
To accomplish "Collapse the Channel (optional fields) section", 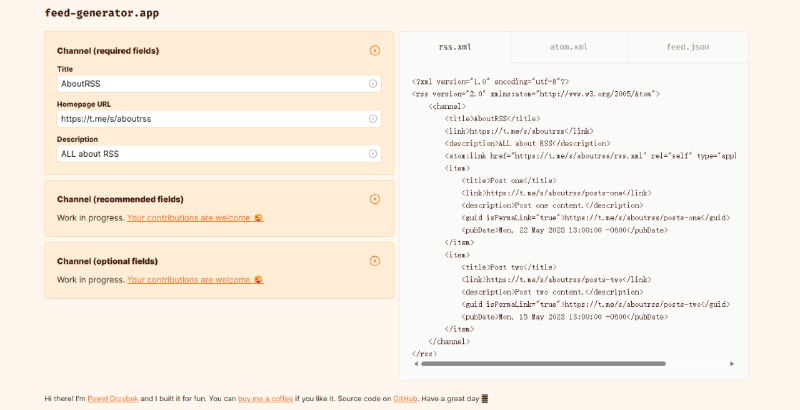I will click(375, 261).
